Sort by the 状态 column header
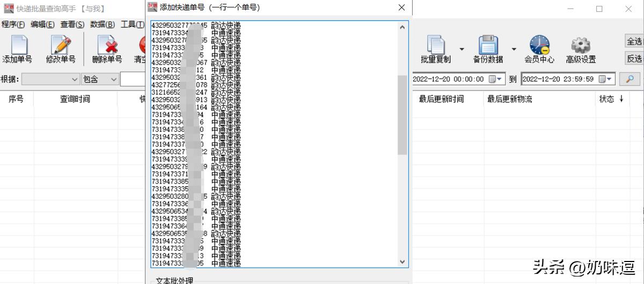 pos(611,99)
